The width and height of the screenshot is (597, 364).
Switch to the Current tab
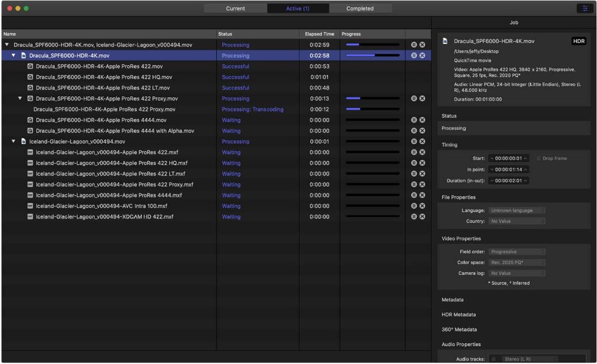(x=236, y=8)
